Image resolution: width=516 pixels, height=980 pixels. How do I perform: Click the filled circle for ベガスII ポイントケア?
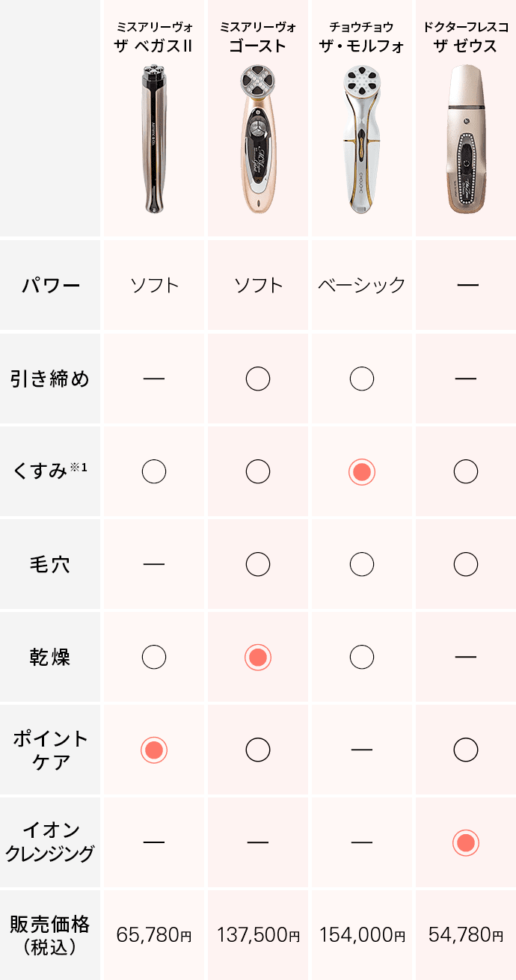pyautogui.click(x=154, y=750)
